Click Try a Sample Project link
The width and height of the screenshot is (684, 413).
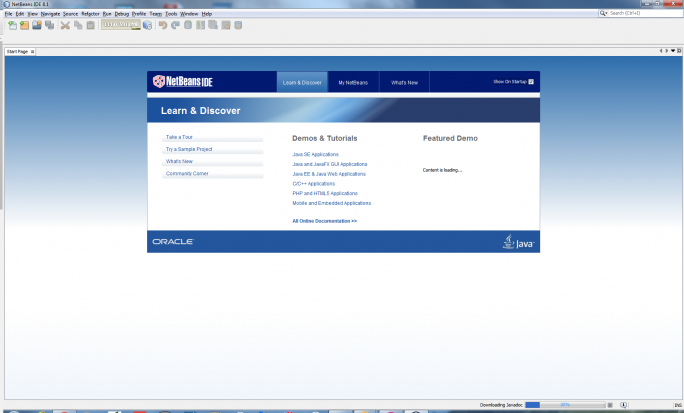[x=189, y=149]
